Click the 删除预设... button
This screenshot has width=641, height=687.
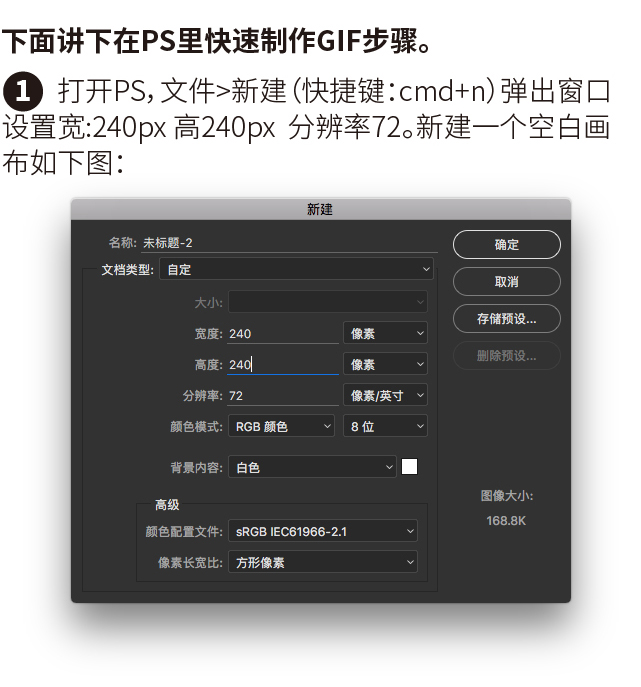pos(506,355)
